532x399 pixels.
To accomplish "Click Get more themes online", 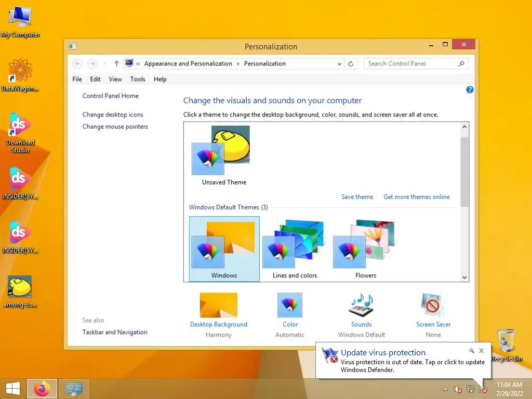I will [x=416, y=197].
